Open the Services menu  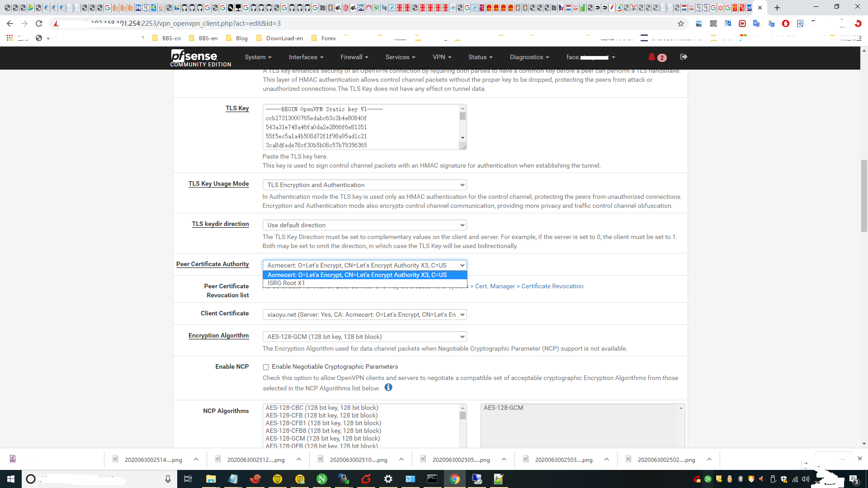tap(401, 57)
